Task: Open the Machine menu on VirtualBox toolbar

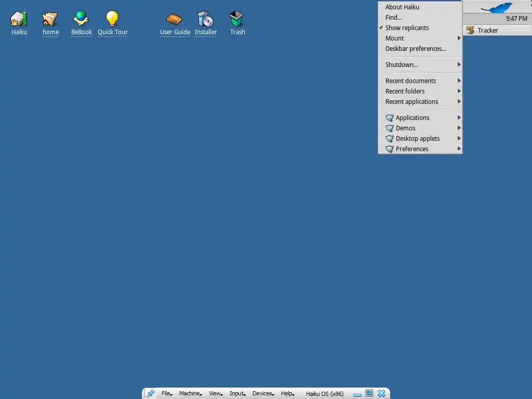Action: coord(190,394)
